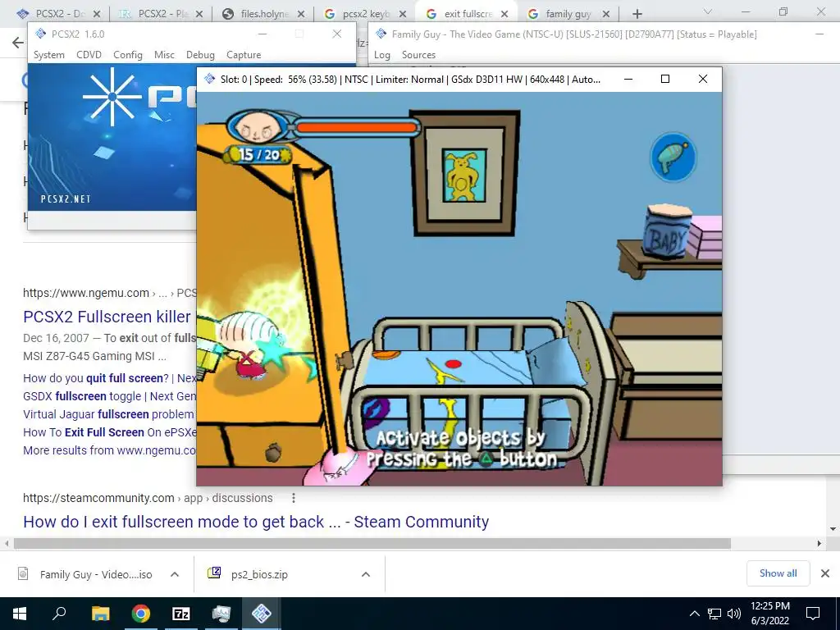Switch to files.holyne browser tab

[262, 14]
